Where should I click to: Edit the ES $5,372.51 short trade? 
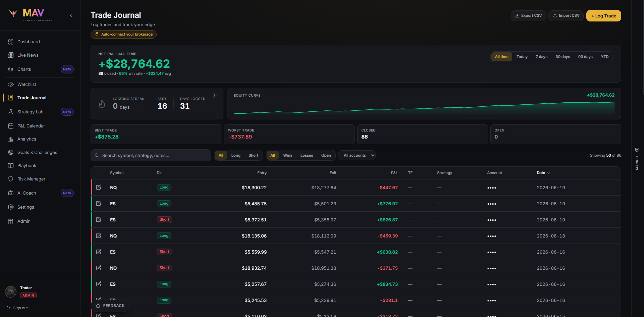coord(99,219)
